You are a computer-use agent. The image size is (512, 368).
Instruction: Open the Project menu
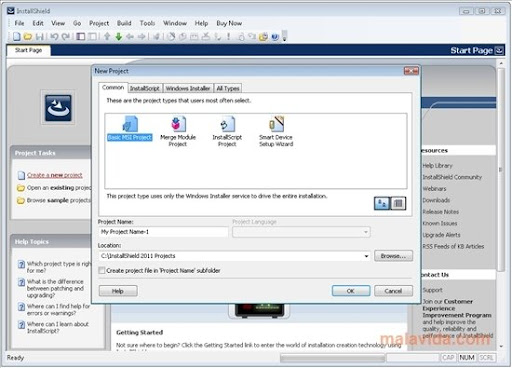(x=99, y=23)
